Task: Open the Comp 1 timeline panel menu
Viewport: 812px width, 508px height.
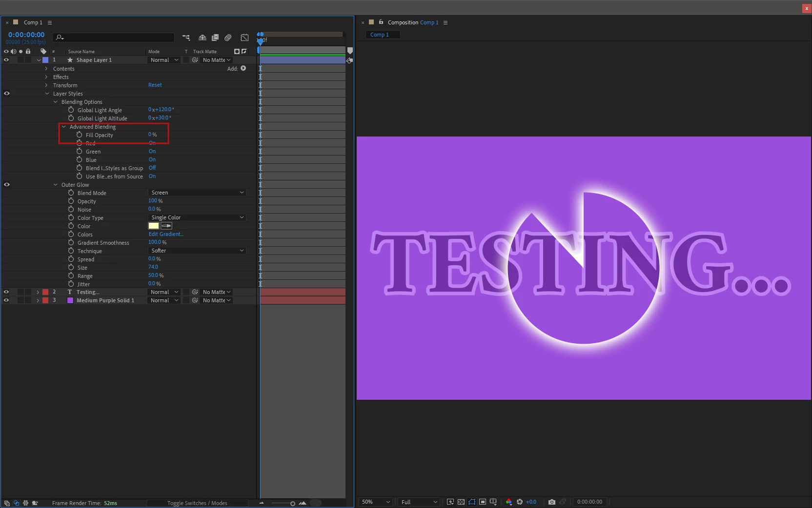Action: [50, 22]
